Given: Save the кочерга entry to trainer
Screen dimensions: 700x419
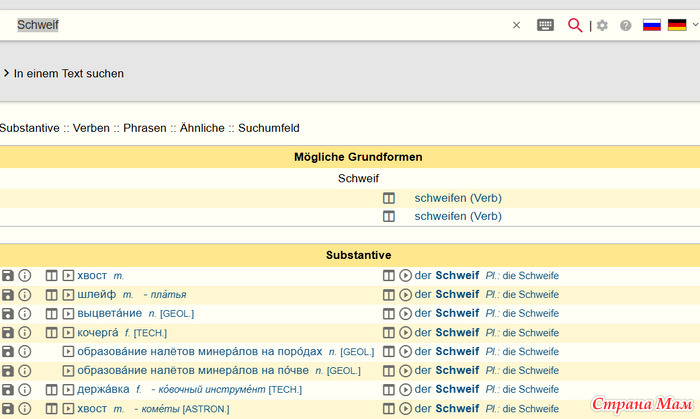Looking at the screenshot, I should click(8, 332).
